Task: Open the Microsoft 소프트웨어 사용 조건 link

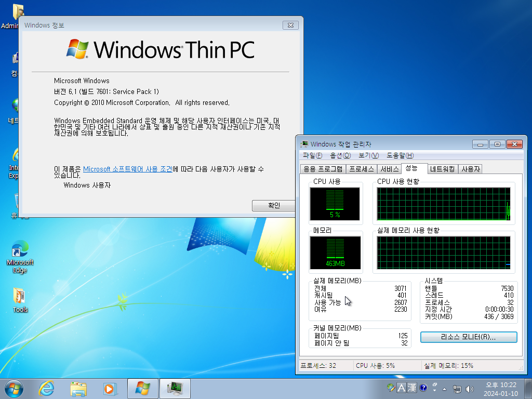Action: pos(128,169)
